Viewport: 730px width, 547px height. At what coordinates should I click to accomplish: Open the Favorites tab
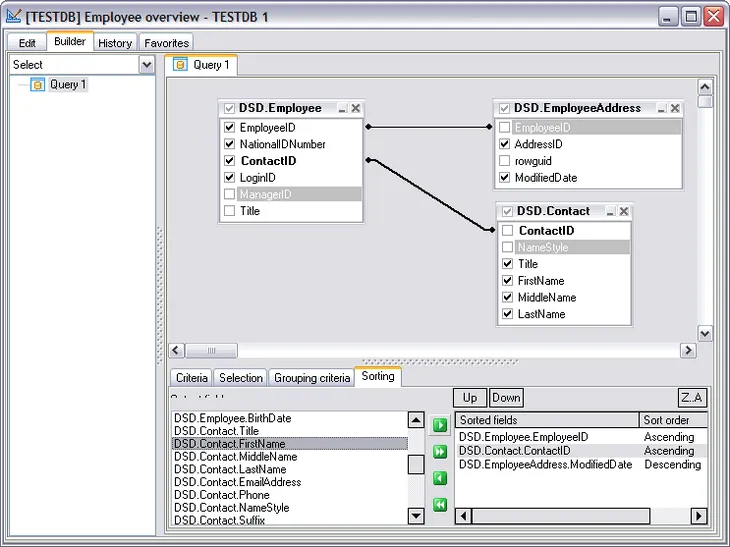pos(167,43)
